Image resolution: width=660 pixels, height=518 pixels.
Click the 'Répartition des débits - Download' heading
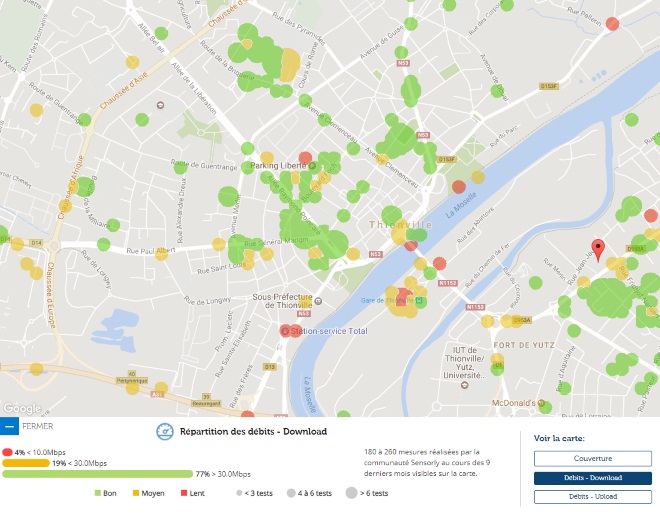[x=253, y=431]
